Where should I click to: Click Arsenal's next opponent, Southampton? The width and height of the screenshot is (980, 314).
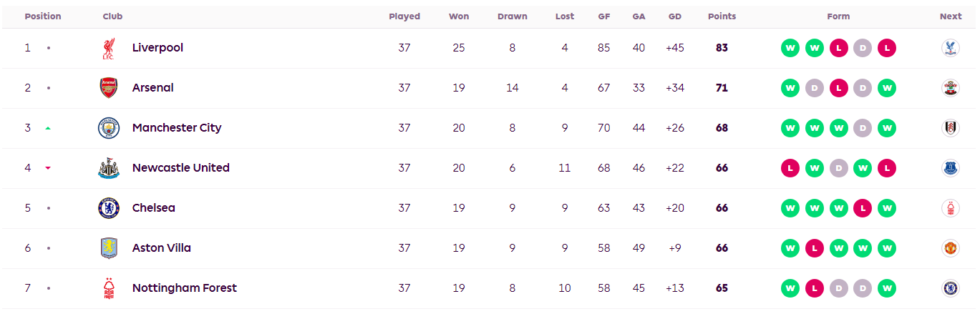tap(950, 88)
